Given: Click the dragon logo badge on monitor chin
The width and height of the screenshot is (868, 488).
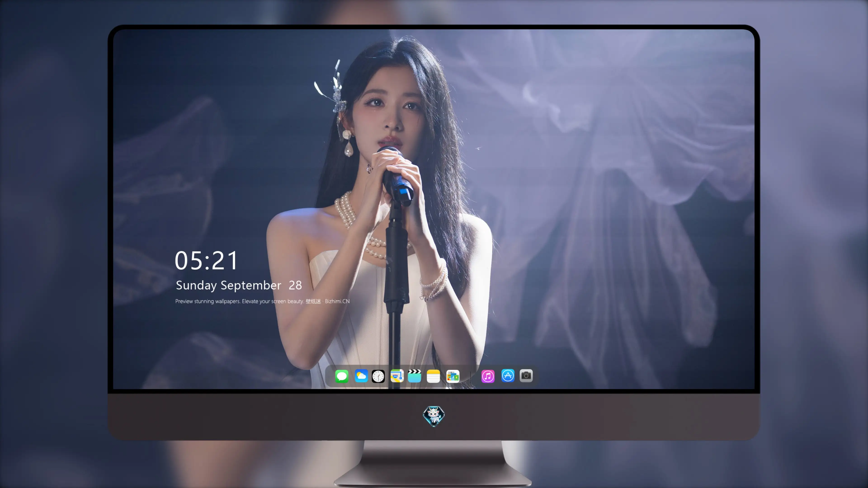Looking at the screenshot, I should (434, 416).
